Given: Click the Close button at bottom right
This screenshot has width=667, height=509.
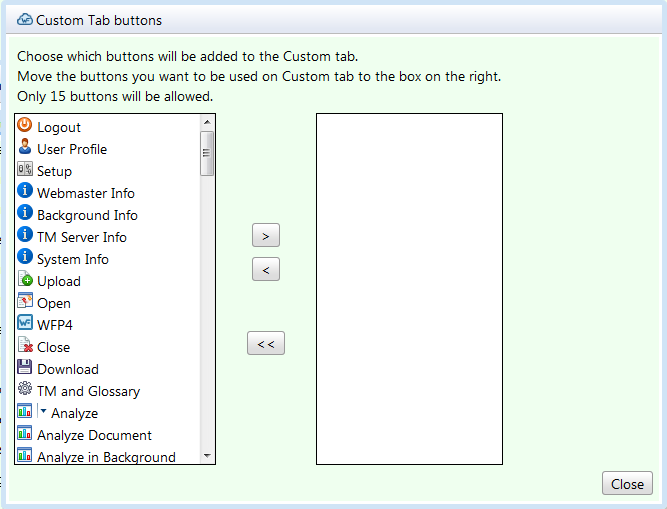Looking at the screenshot, I should [627, 483].
